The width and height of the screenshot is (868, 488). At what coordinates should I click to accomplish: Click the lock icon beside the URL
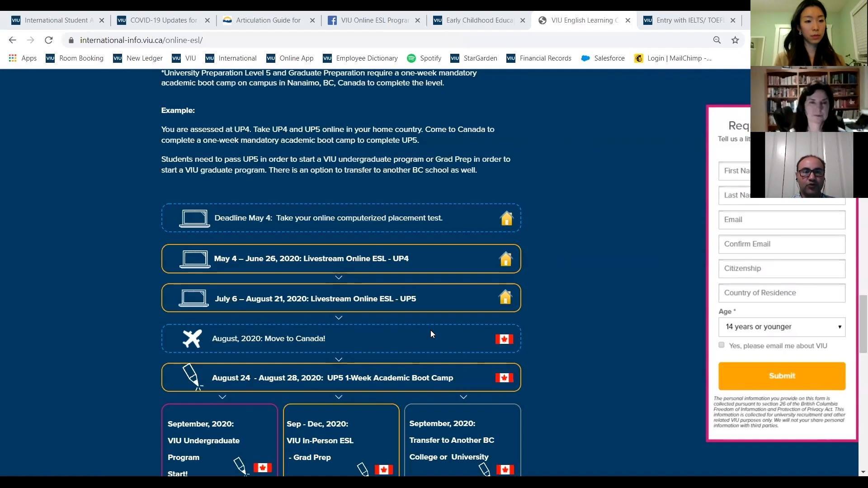click(x=71, y=40)
